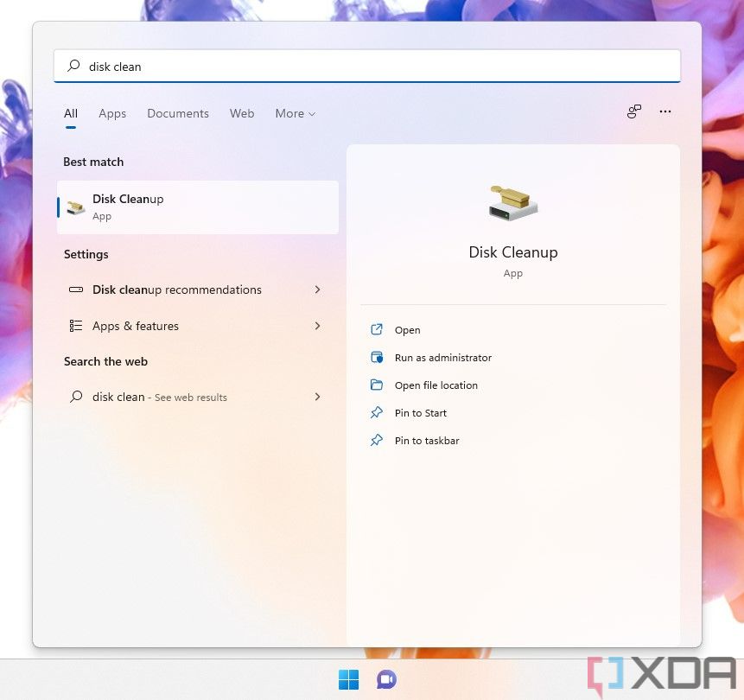
Task: Switch to the Apps search tab
Action: [112, 113]
